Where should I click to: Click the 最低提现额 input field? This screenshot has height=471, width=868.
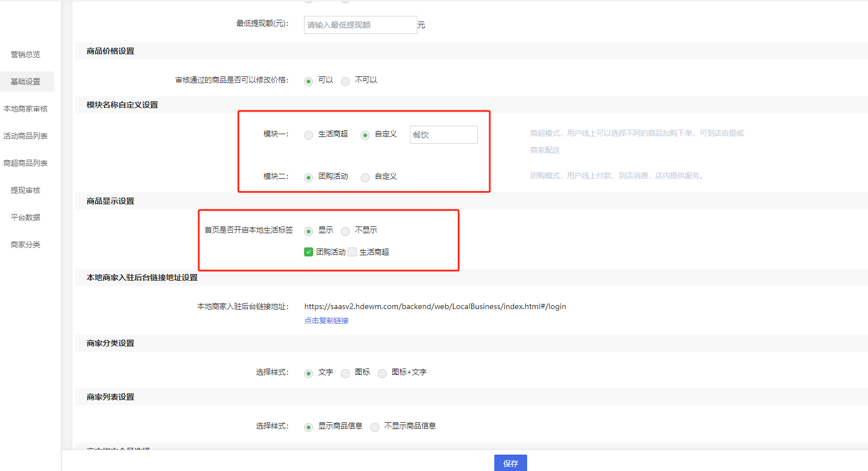(360, 25)
